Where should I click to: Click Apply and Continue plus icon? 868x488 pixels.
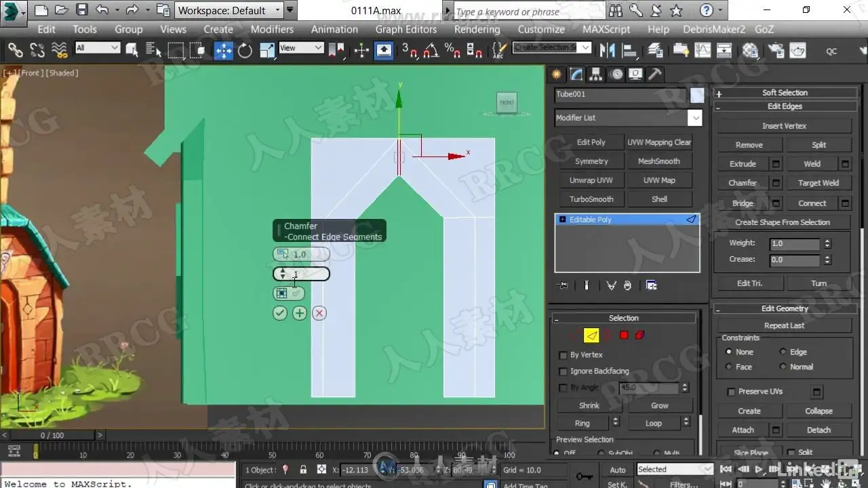[300, 313]
